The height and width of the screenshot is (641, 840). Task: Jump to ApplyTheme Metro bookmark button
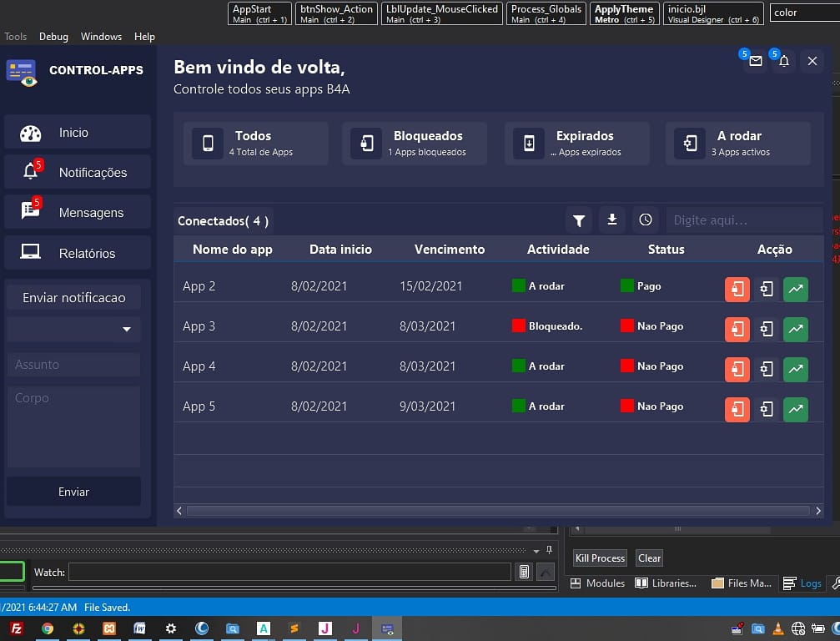click(625, 14)
